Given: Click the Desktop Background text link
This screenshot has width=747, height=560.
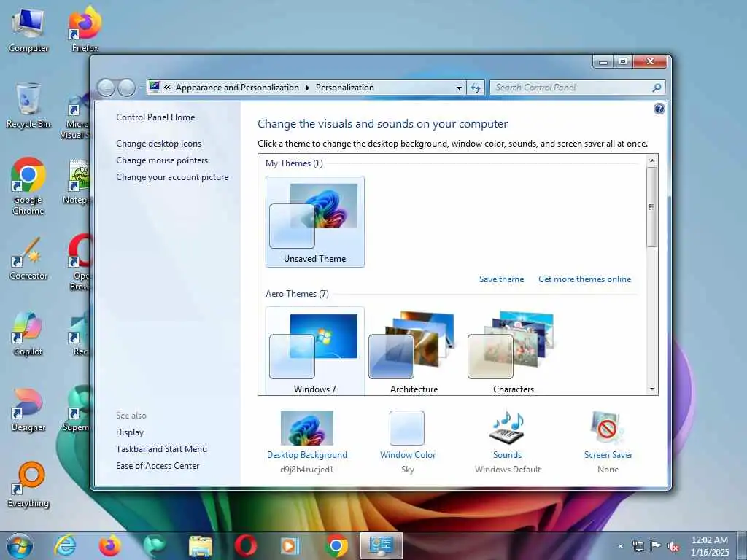Looking at the screenshot, I should 307,455.
